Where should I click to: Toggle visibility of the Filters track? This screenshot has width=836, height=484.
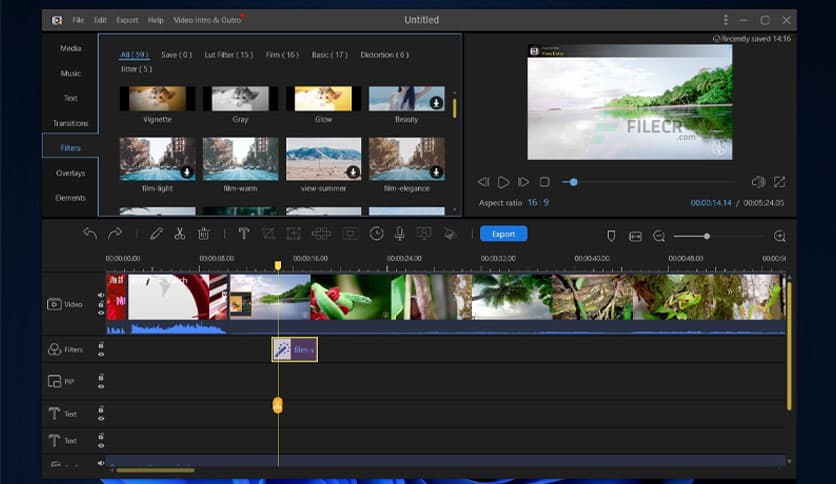(100, 352)
